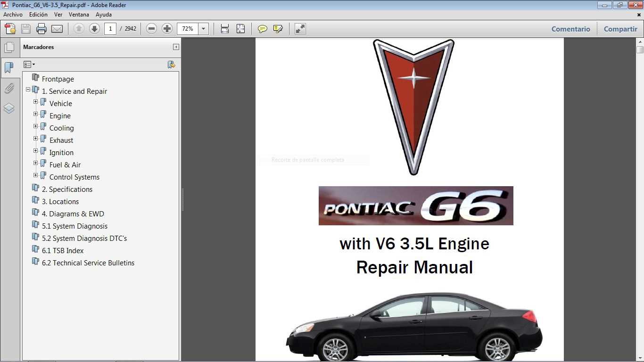This screenshot has width=644, height=362.
Task: Go to previous page arrow
Action: (79, 29)
